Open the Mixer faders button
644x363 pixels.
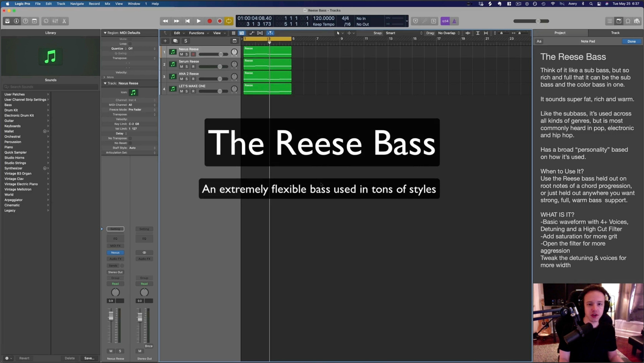point(55,21)
